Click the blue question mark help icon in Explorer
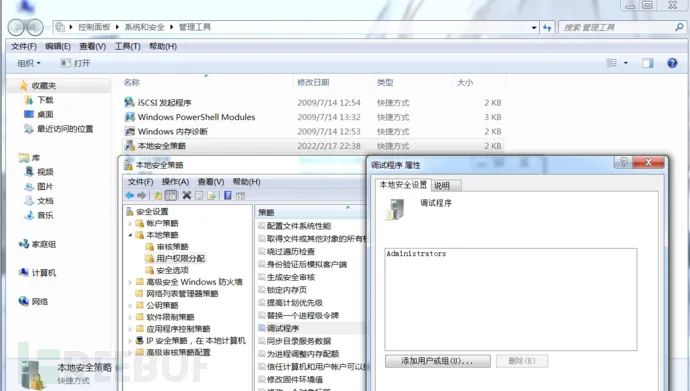Screen dimensions: 690x391 click(672, 63)
